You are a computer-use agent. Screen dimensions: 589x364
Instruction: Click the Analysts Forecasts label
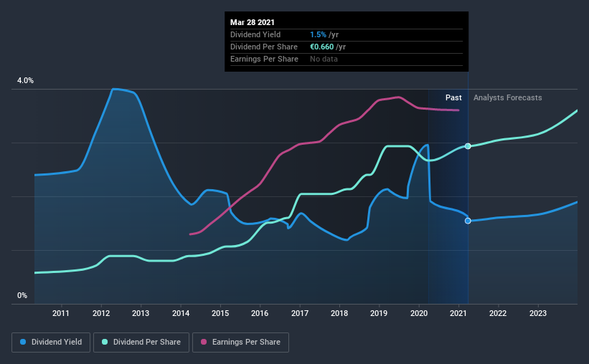(x=507, y=97)
